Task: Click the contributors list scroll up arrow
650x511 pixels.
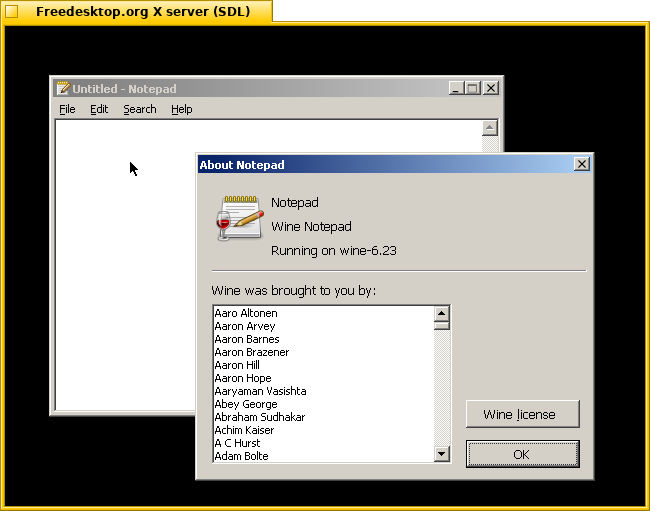Action: [442, 314]
